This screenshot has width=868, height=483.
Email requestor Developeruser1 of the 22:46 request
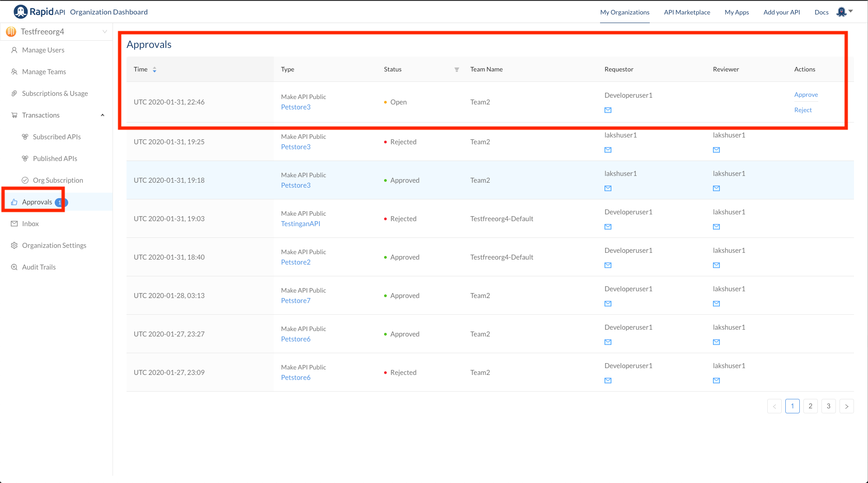pos(608,110)
